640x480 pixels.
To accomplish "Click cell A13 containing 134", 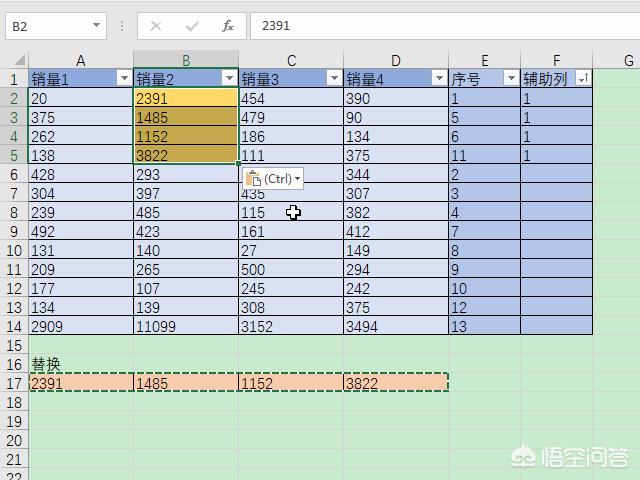I will tap(81, 307).
